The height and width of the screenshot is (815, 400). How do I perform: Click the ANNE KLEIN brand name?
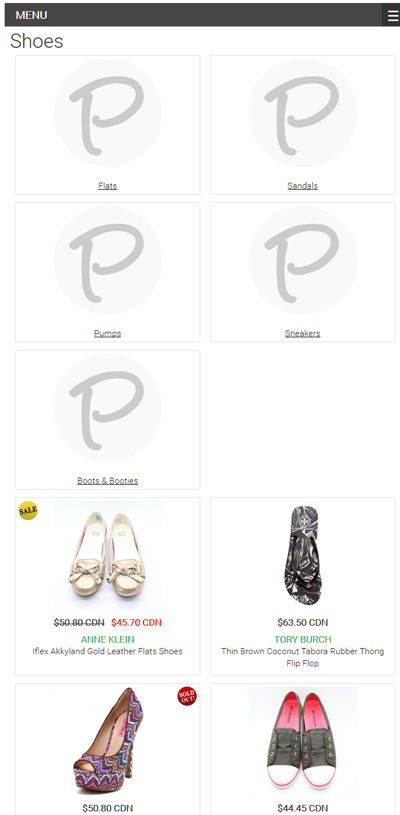click(108, 639)
